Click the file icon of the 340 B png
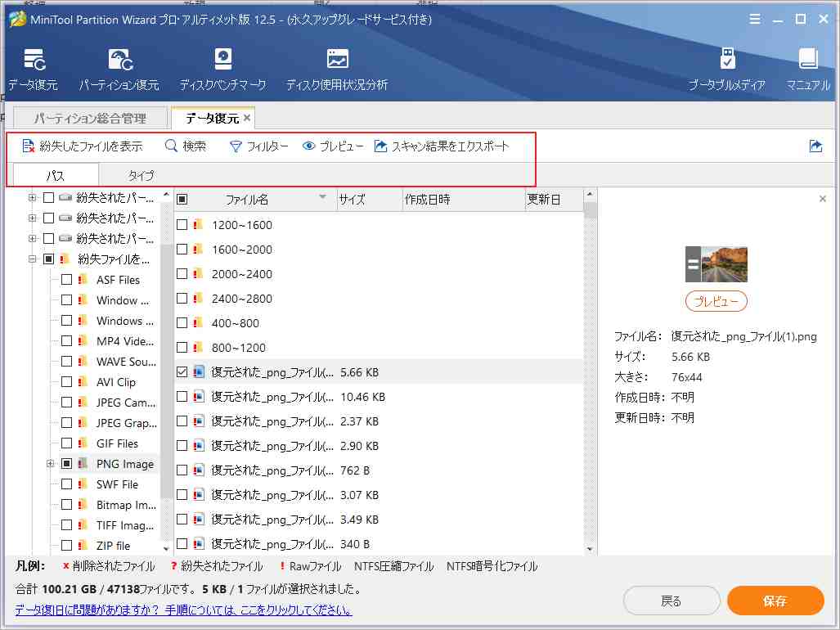Image resolution: width=840 pixels, height=630 pixels. tap(199, 544)
